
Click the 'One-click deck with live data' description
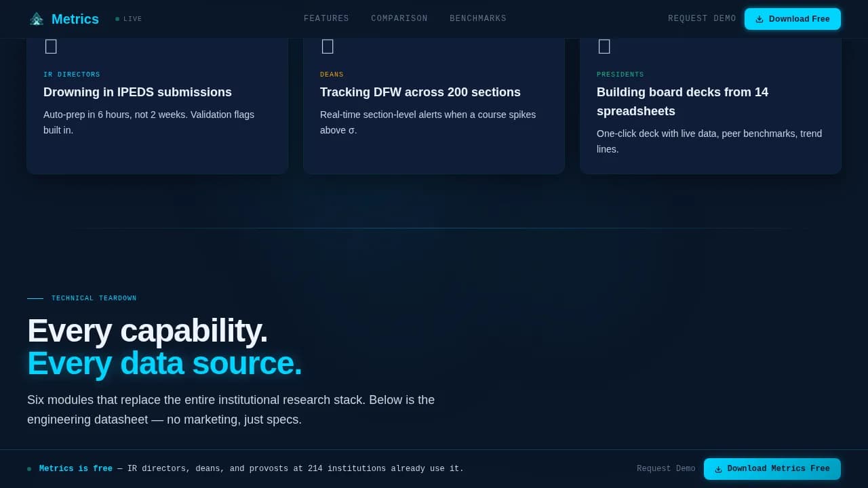tap(709, 141)
